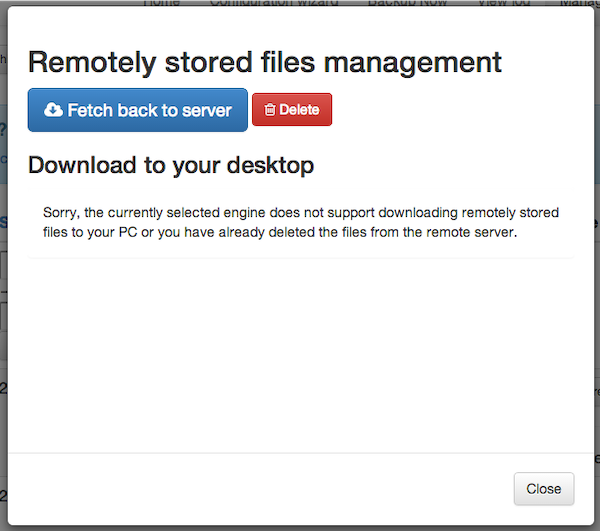Click the Download to your desktop heading
This screenshot has height=531, width=600.
coord(171,165)
